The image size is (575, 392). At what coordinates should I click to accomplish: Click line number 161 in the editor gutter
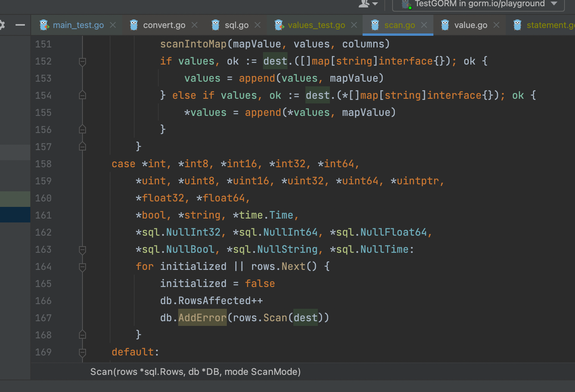(43, 215)
